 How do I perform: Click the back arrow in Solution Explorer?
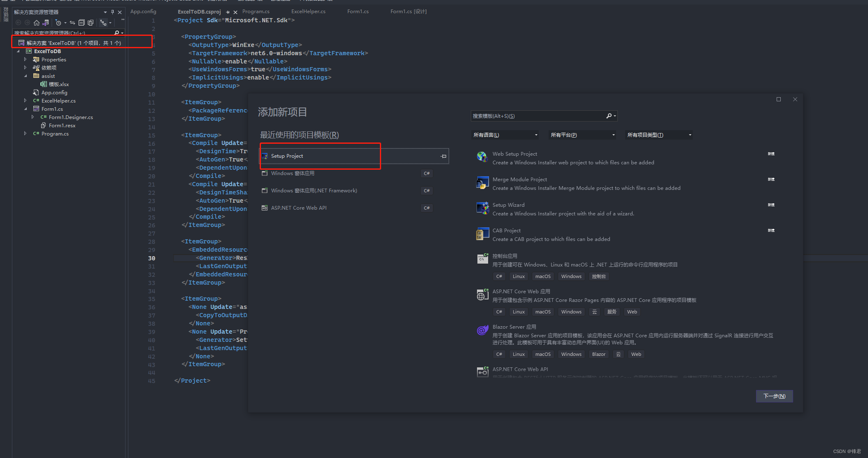[18, 23]
